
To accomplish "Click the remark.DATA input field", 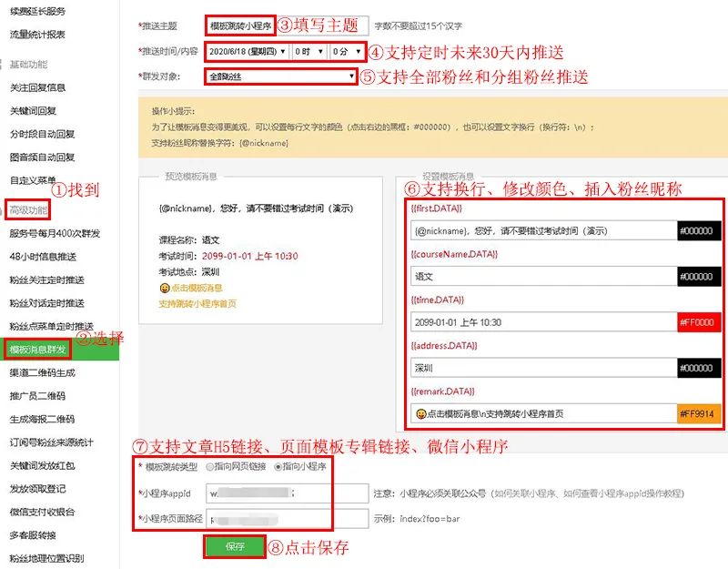I will (543, 413).
